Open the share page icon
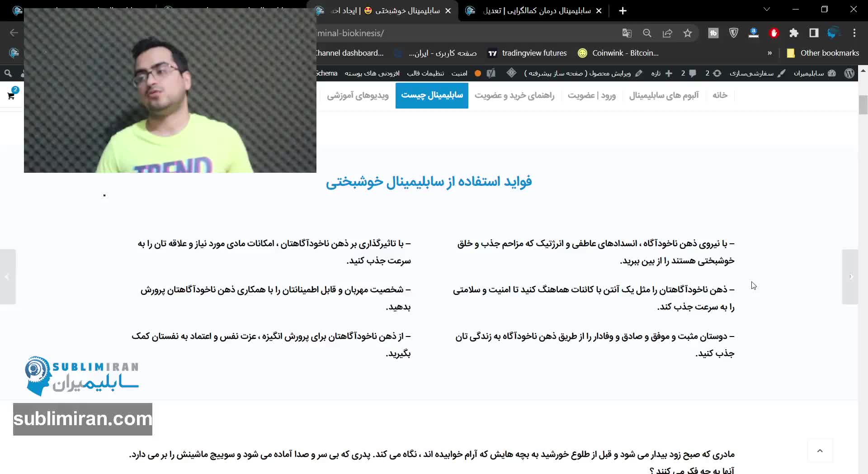The width and height of the screenshot is (868, 474). tap(667, 33)
